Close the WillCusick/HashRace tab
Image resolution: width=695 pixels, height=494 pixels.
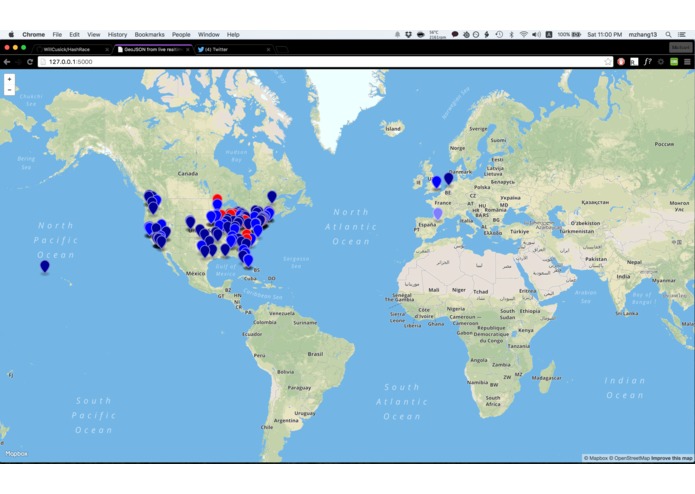click(x=107, y=50)
